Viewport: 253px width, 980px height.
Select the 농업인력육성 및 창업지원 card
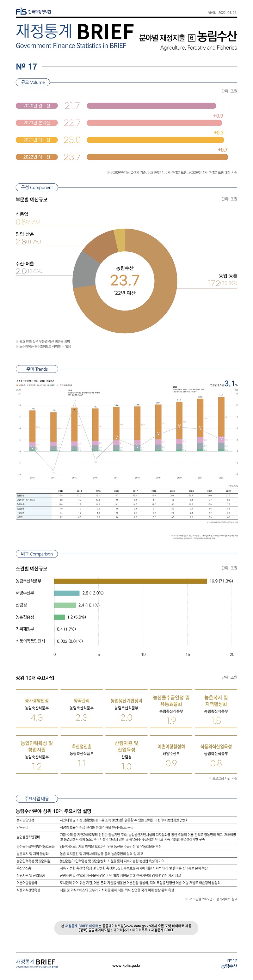(36, 755)
